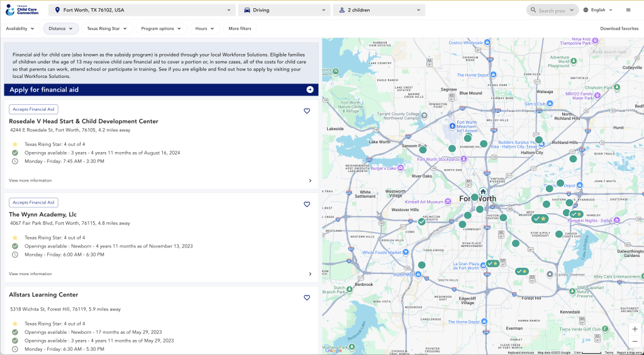Expand the Availability filter
Viewport: 644px width, 355px height.
20,28
